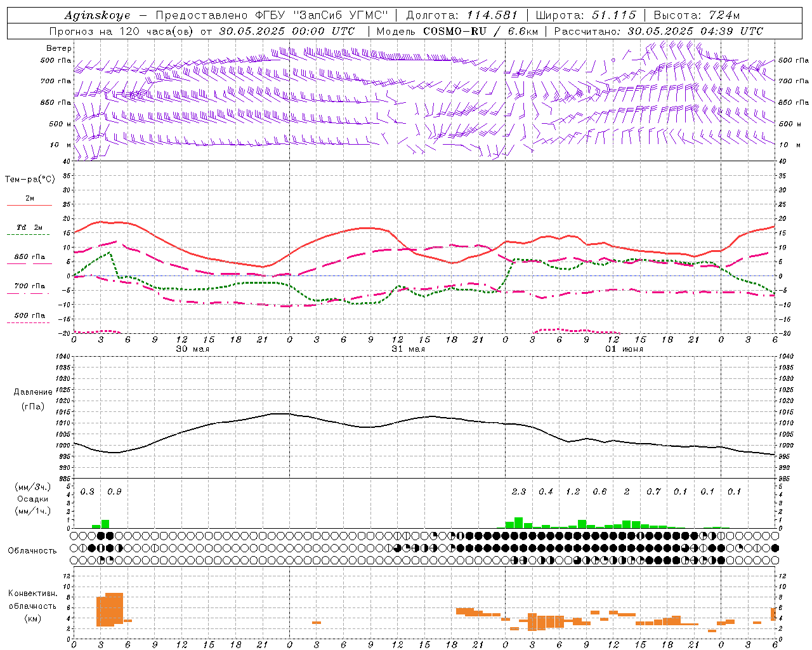Click the Рассчитано: 30.05.2025 04:39 UTC text
This screenshot has width=812, height=650.
[658, 31]
